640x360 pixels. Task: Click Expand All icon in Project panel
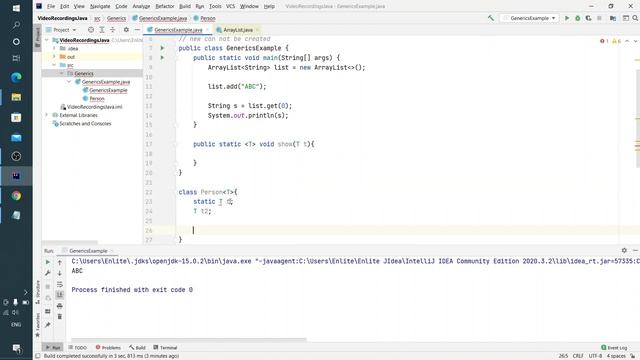102,30
